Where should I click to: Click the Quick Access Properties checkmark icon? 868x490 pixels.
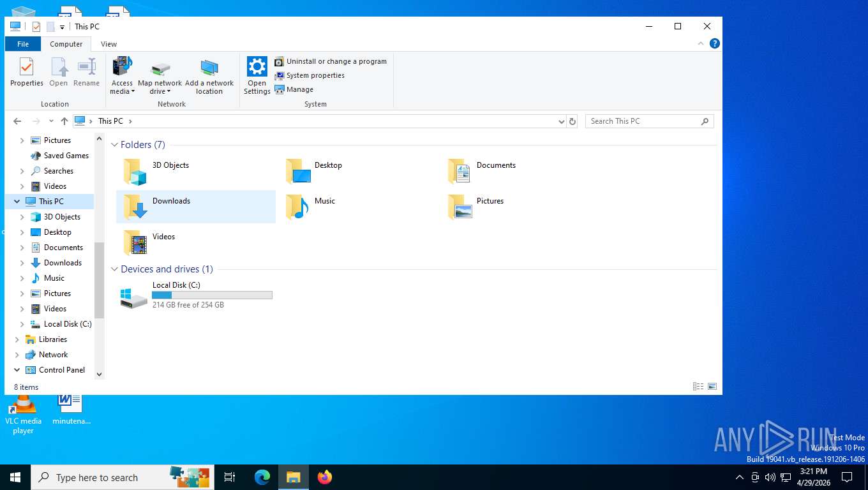tap(36, 27)
